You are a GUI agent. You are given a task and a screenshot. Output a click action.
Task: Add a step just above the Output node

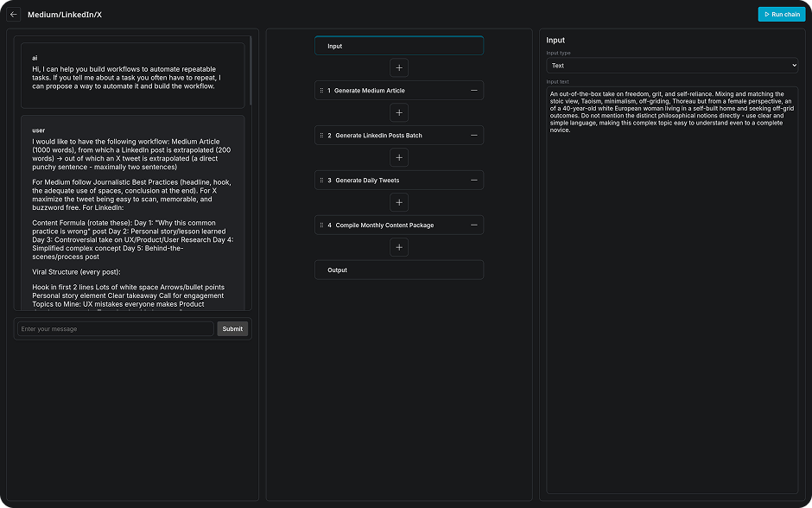399,247
